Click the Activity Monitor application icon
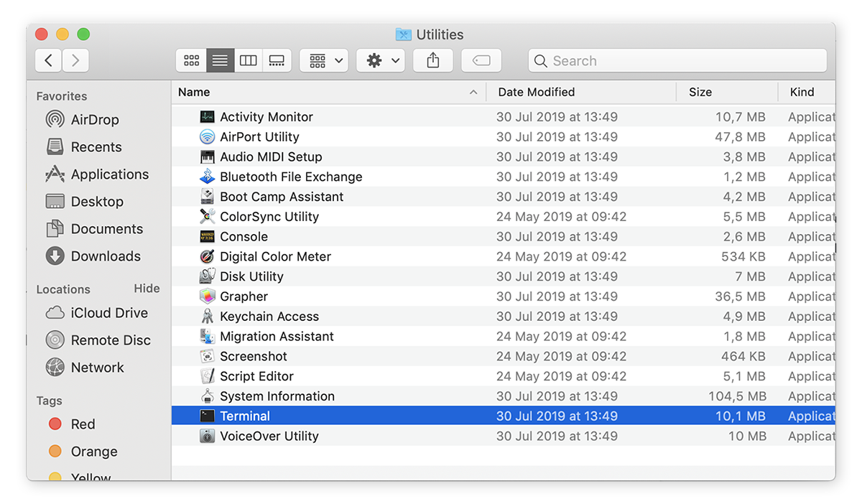The height and width of the screenshot is (504, 862). click(x=209, y=116)
